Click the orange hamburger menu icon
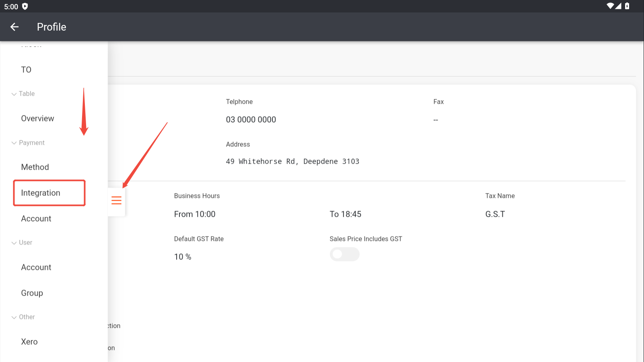 [116, 200]
